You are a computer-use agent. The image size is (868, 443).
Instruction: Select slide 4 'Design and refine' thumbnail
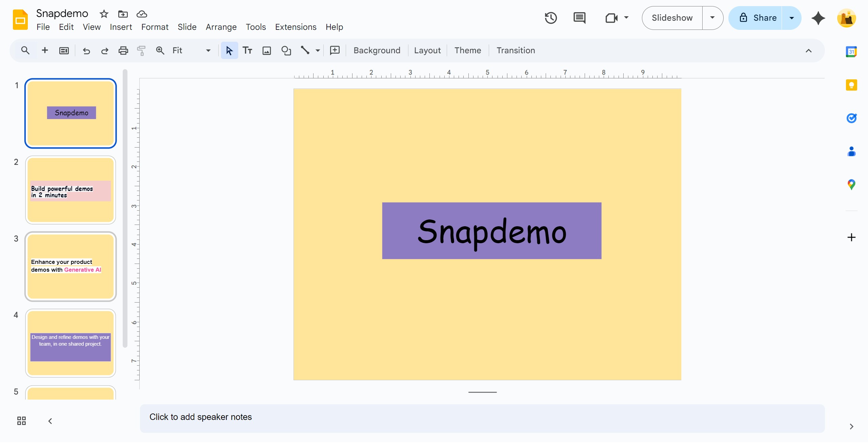pos(70,343)
